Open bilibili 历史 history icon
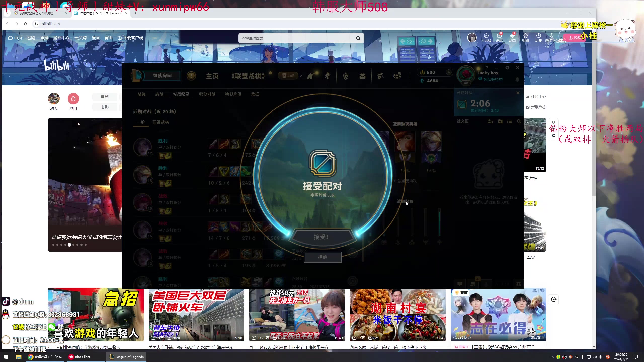 click(538, 38)
